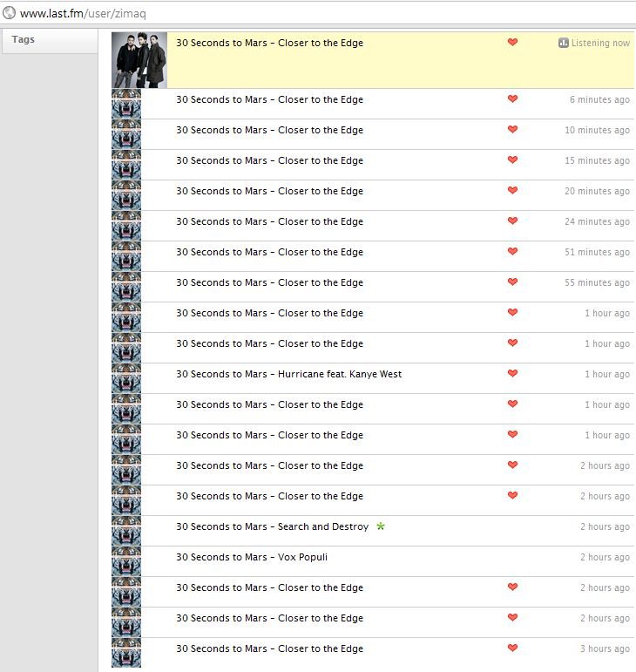Open the album art in the 51 minutes ago row
Image resolution: width=636 pixels, height=672 pixels.
tap(126, 256)
